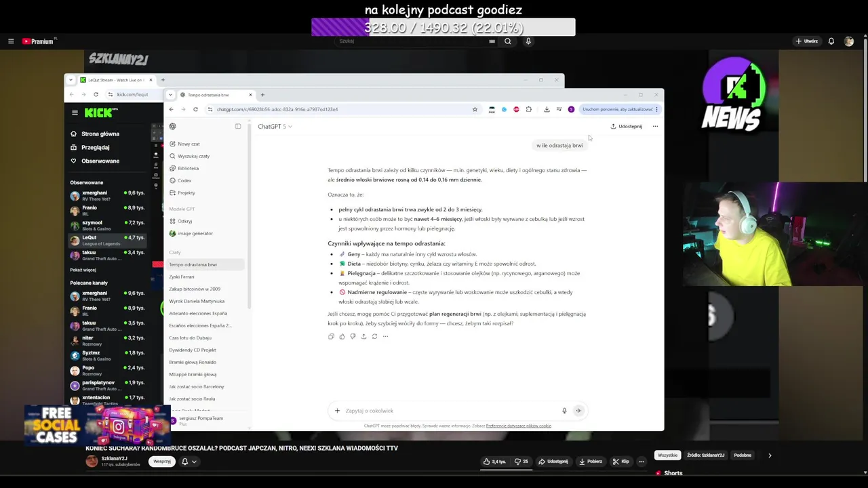
Task: Activate ChatGPT voice mode button
Action: click(578, 410)
